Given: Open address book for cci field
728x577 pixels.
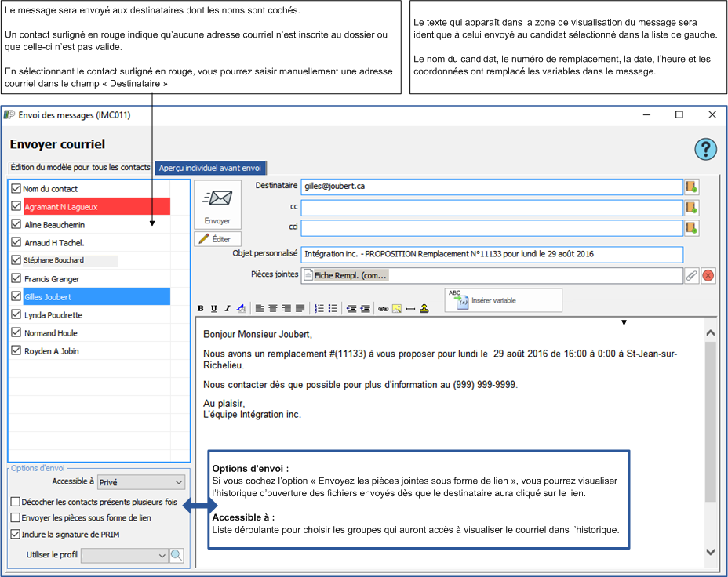Looking at the screenshot, I should (x=691, y=227).
